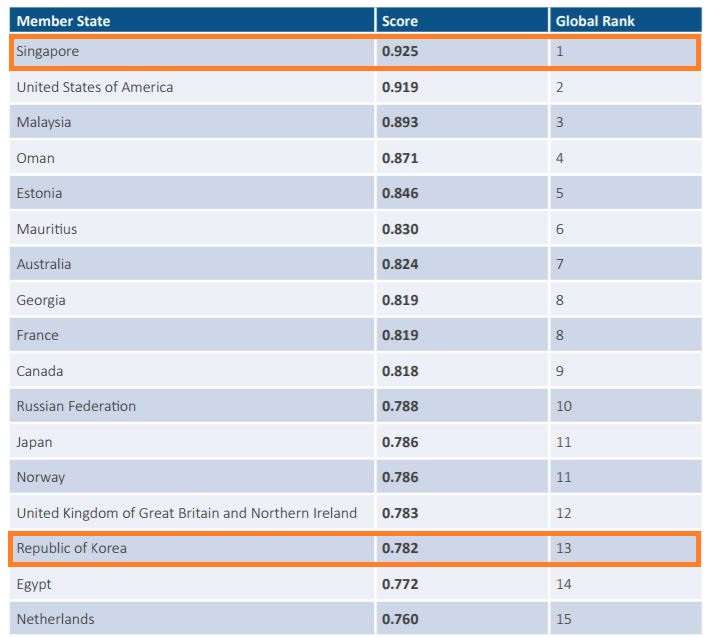709x637 pixels.
Task: Click Netherlands' score 0.760
Action: pyautogui.click(x=400, y=619)
